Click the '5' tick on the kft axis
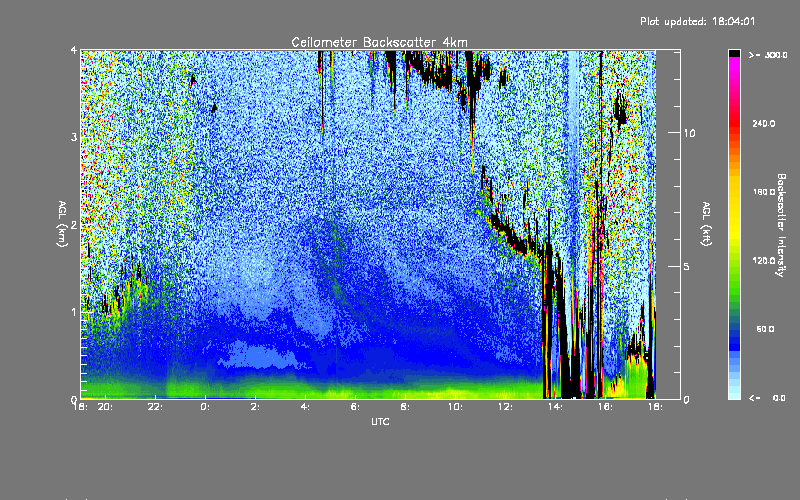Viewport: 800px width, 500px height. (687, 267)
